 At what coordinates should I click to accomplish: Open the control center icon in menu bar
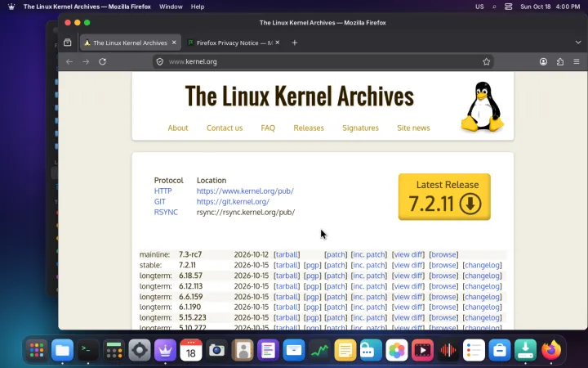(x=508, y=7)
